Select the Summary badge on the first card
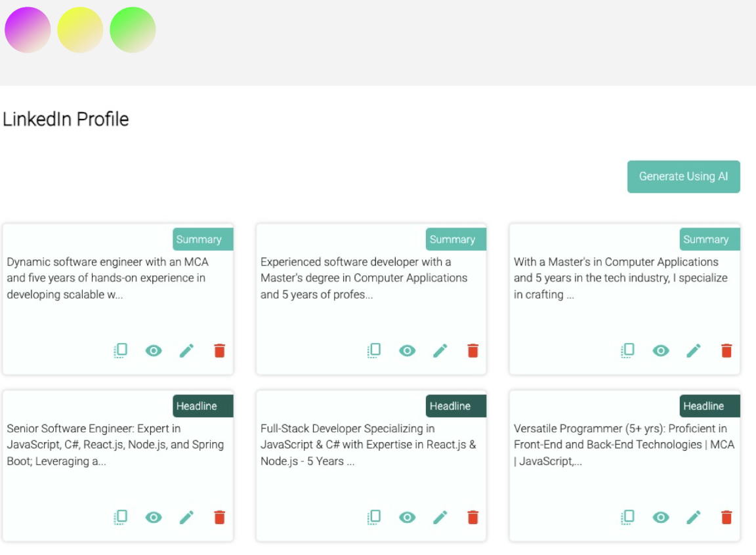 203,239
